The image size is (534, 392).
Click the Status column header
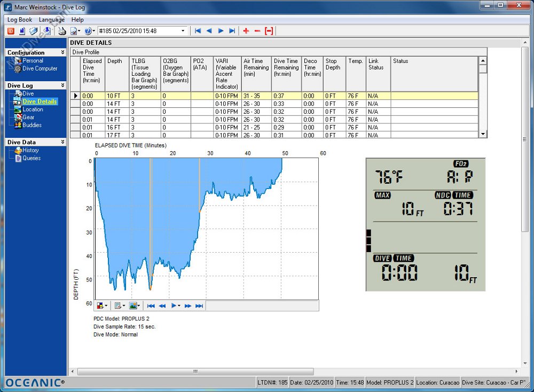point(434,74)
